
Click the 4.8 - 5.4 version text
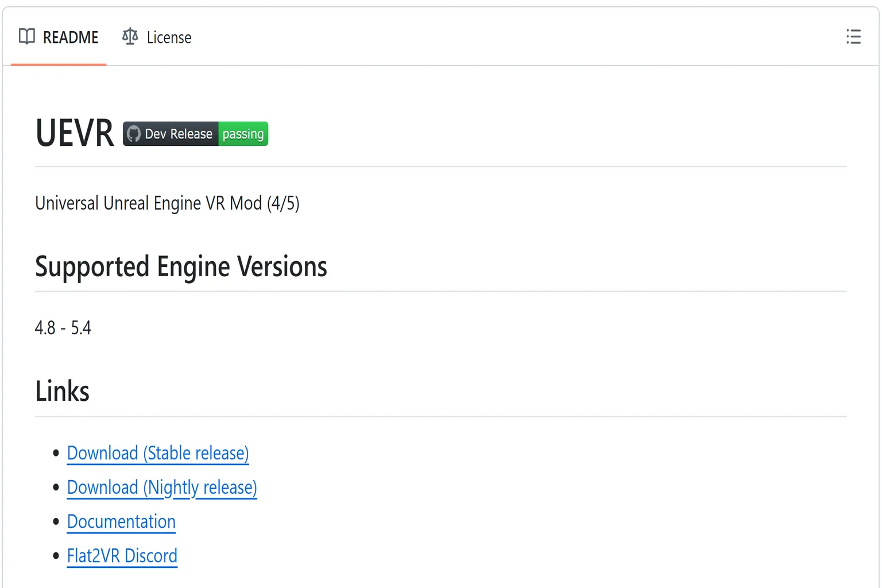point(63,328)
